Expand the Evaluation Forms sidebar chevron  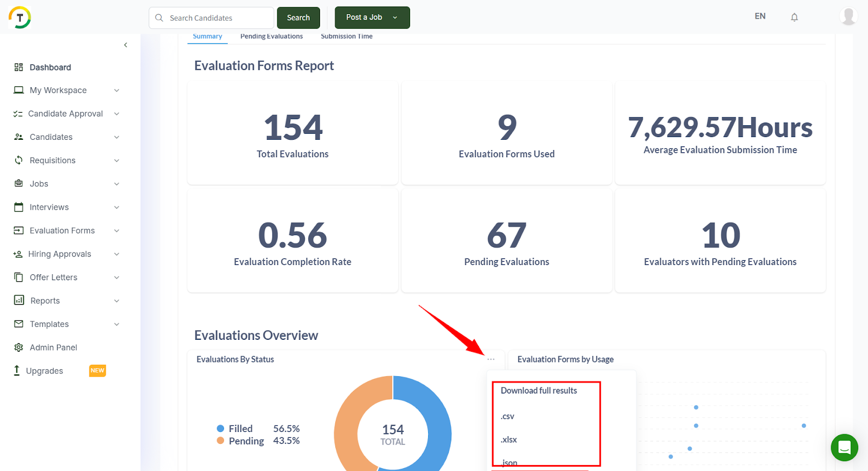(x=117, y=231)
